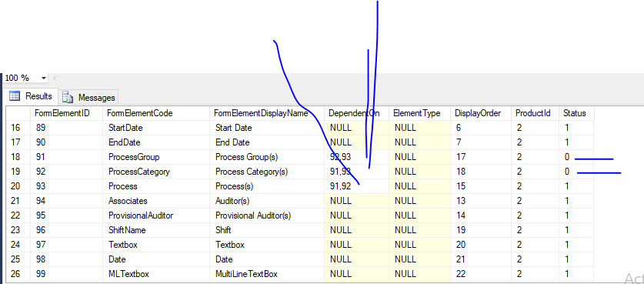Image resolution: width=644 pixels, height=284 pixels.
Task: Select row header 21
Action: pos(18,201)
